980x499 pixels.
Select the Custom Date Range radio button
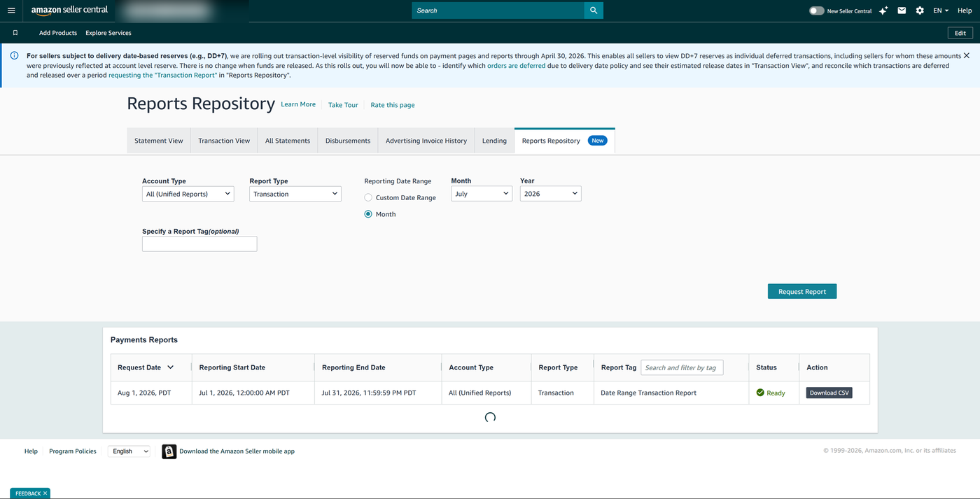click(368, 197)
